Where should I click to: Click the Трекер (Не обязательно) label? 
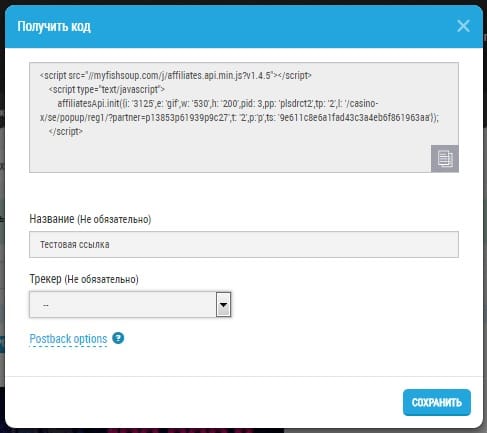[84, 279]
